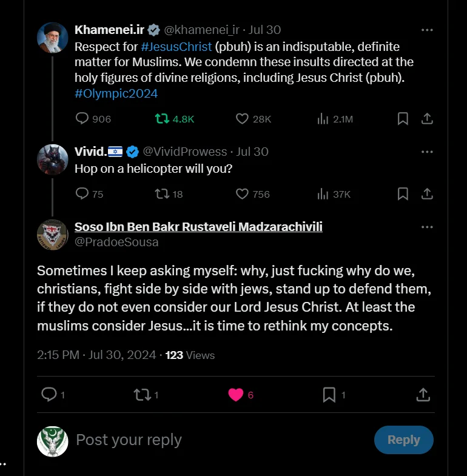Open Soso Ibn Ben Bakr Rustaveli's profile name
The image size is (467, 476).
[x=198, y=227]
